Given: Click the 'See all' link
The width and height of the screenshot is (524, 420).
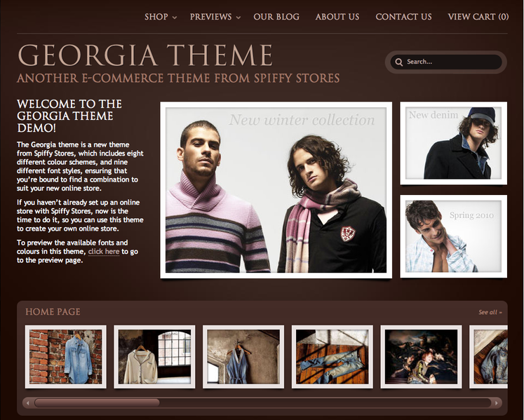Looking at the screenshot, I should 490,312.
